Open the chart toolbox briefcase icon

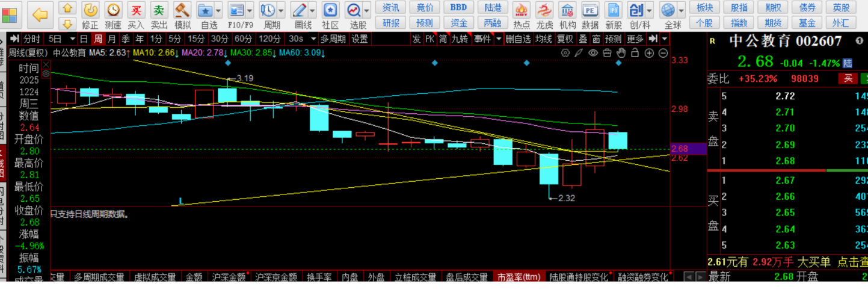click(x=608, y=53)
